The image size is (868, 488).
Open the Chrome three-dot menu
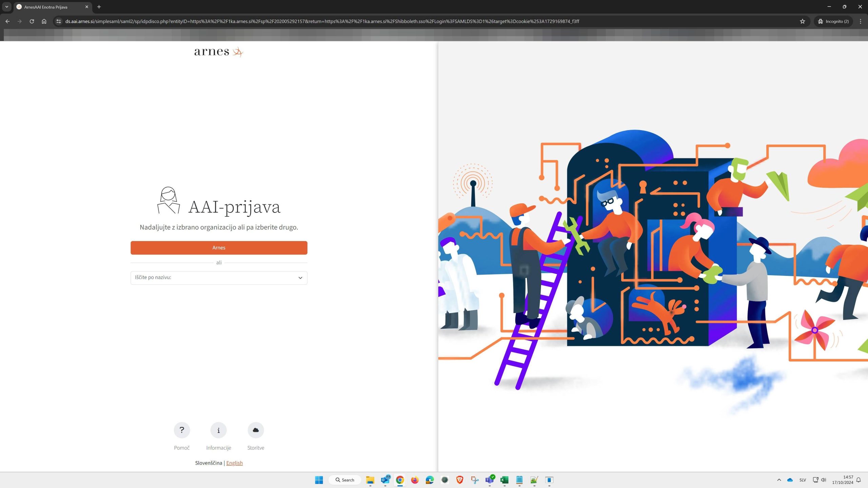point(861,21)
